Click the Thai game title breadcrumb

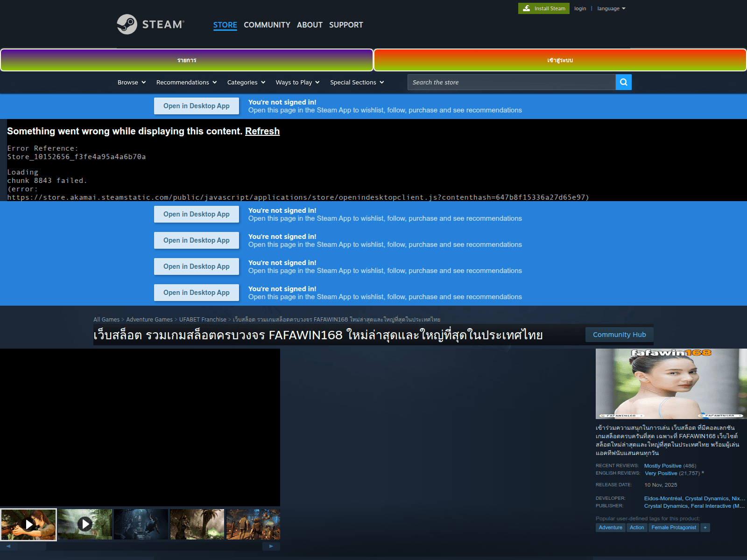click(337, 320)
